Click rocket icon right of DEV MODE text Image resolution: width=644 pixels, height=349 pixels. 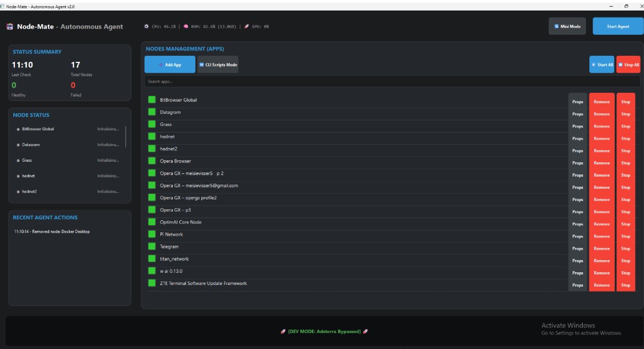point(365,331)
